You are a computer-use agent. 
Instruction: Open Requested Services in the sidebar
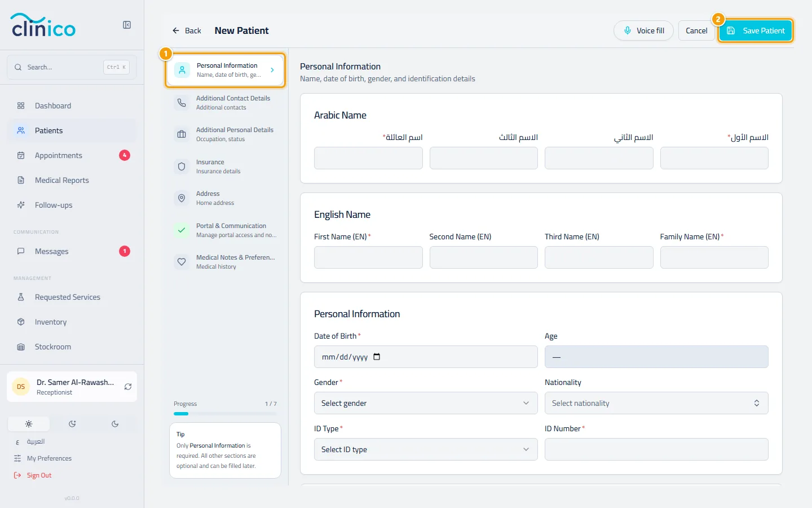pos(72,297)
